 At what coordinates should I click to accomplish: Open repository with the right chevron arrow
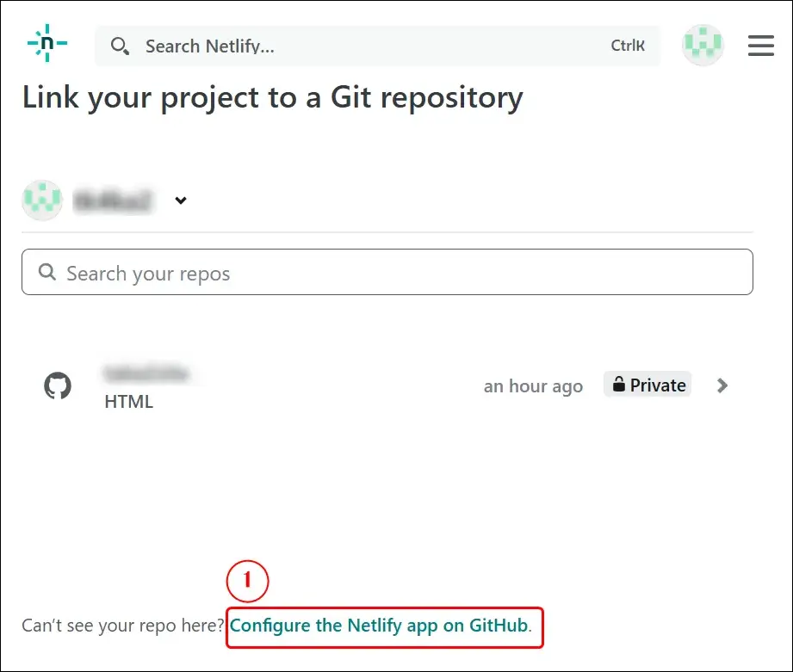722,385
